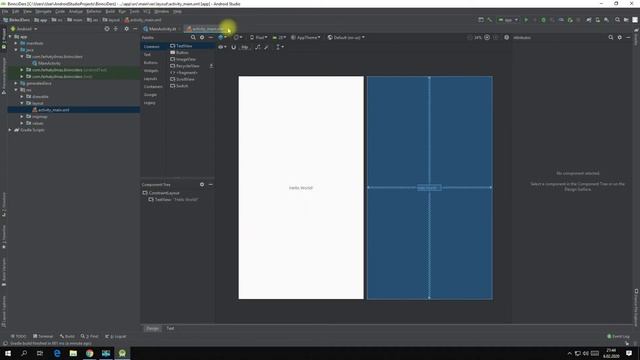
Task: Expand the androidTest package node
Action: pos(22,70)
